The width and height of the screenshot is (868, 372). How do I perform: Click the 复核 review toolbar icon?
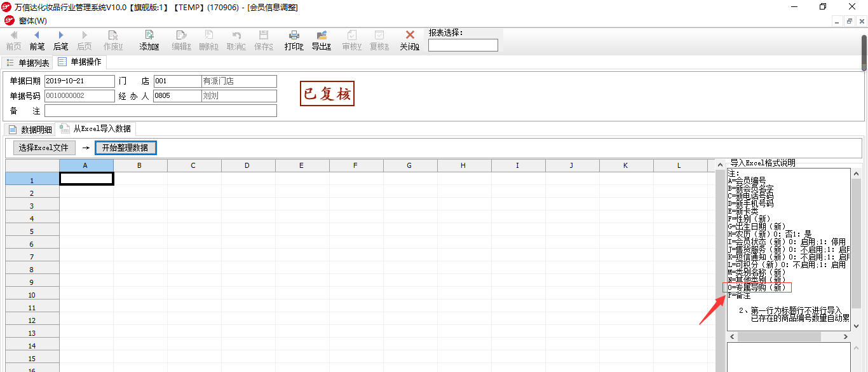(379, 41)
